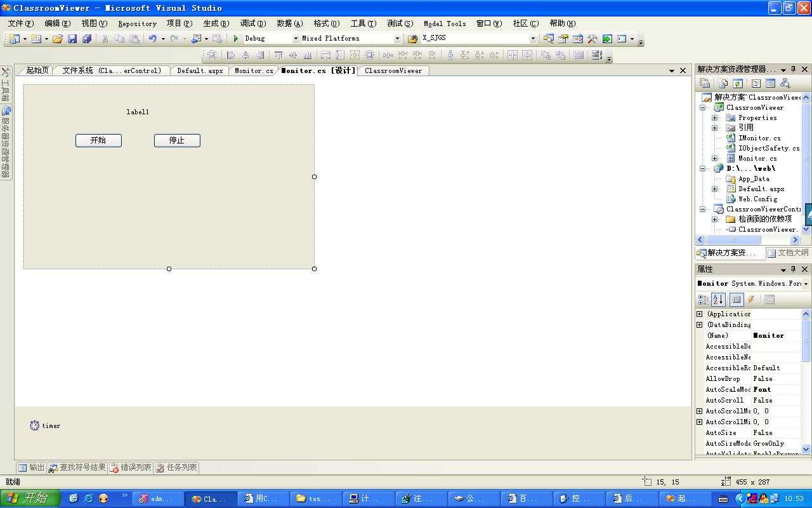
Task: Click the New Project icon in toolbar
Action: (x=15, y=39)
